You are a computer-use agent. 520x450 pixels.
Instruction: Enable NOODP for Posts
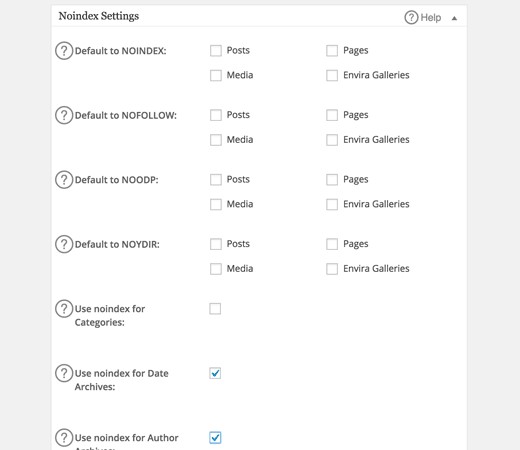coord(216,180)
